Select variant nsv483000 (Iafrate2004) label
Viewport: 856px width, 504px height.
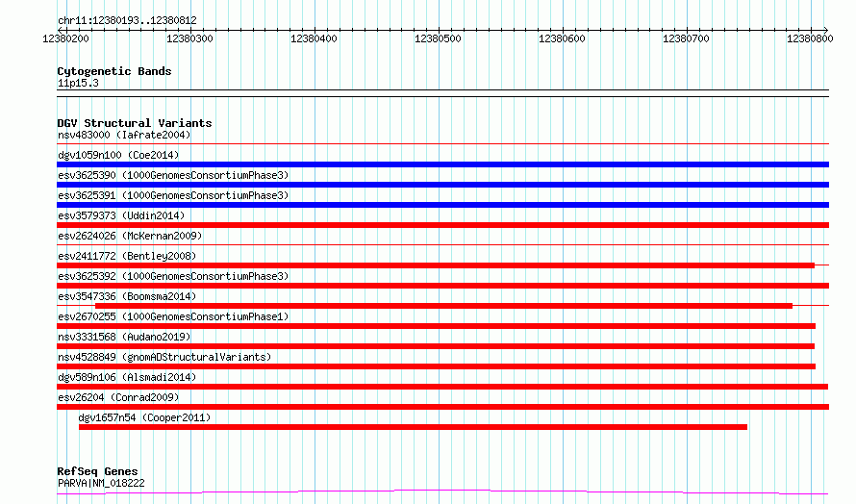click(124, 135)
